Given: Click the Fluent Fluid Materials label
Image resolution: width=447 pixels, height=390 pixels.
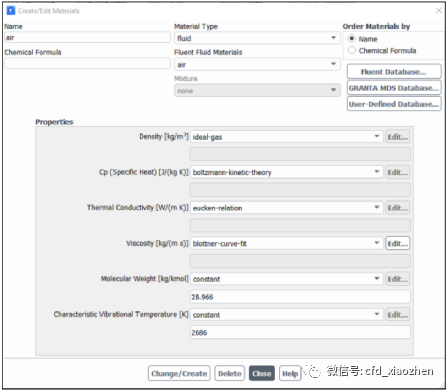Looking at the screenshot, I should click(208, 52).
